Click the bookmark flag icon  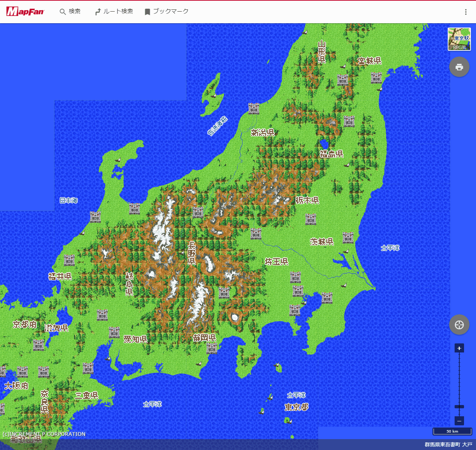coord(147,12)
